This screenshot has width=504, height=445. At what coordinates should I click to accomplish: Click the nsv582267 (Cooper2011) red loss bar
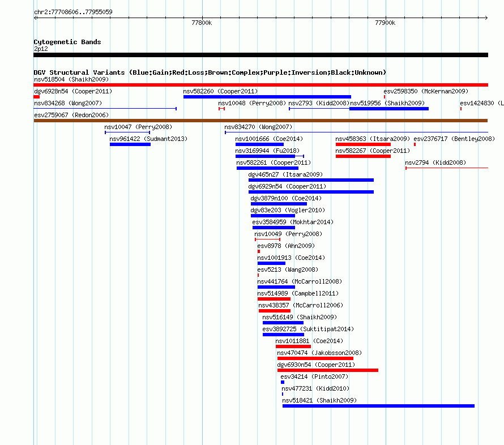pyautogui.click(x=363, y=156)
